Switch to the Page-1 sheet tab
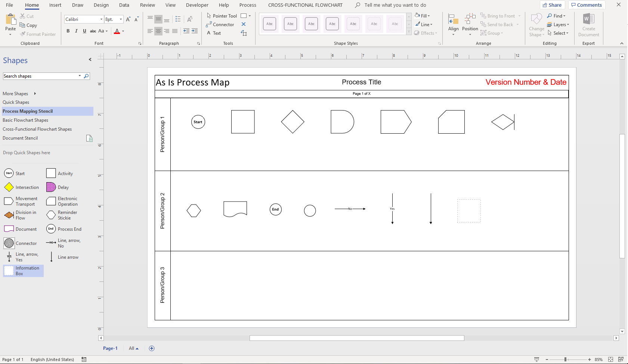 (x=110, y=348)
